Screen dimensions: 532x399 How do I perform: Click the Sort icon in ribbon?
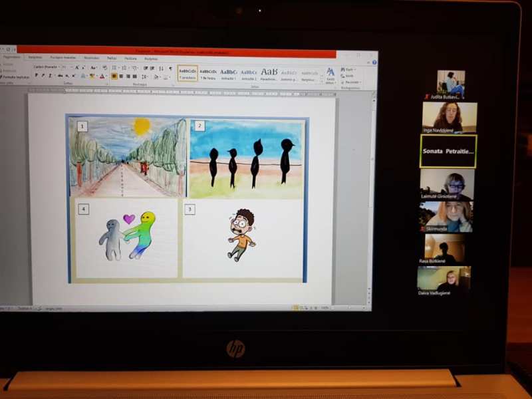(162, 68)
